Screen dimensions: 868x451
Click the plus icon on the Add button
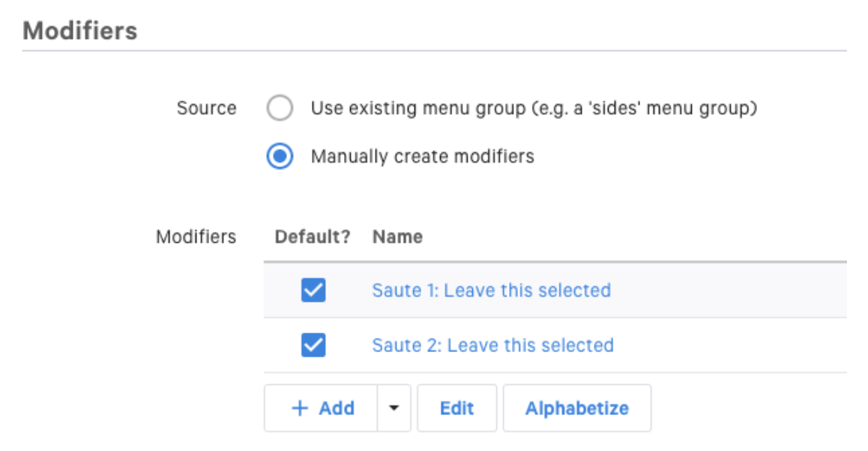point(299,408)
